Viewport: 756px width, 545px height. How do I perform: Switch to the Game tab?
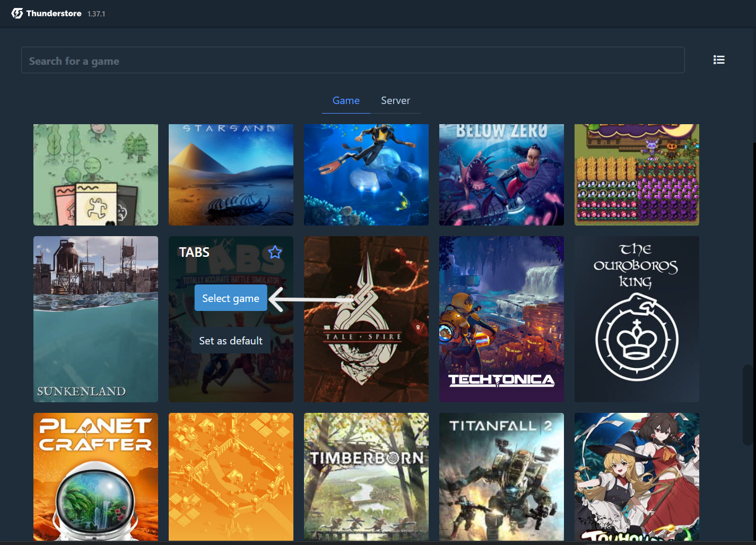coord(346,100)
